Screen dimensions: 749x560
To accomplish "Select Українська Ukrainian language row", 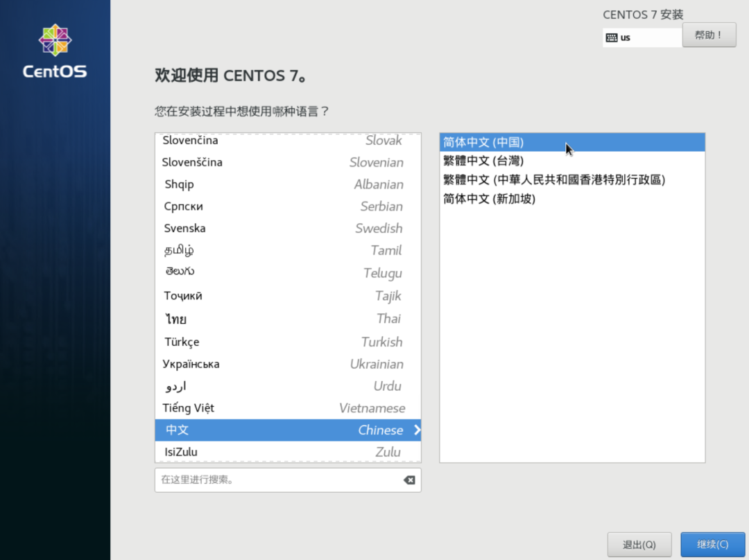I will click(288, 364).
